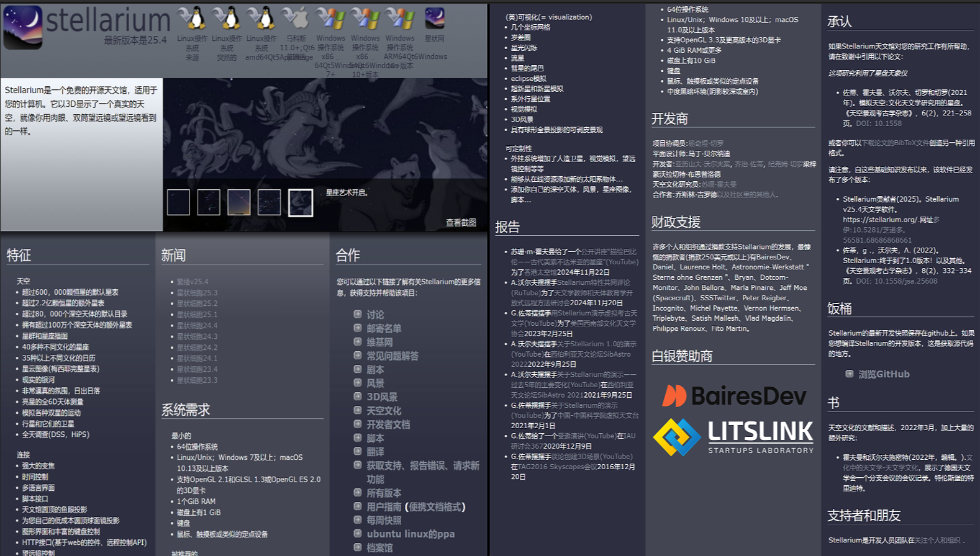Open the 星状细胞25.1 news item
The width and height of the screenshot is (980, 556).
coord(197,315)
